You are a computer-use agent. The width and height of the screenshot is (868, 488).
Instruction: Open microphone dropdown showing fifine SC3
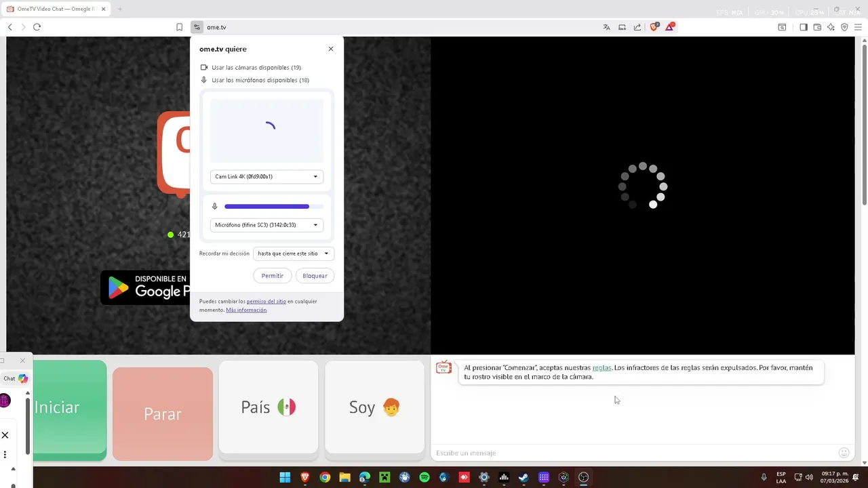[x=267, y=225]
